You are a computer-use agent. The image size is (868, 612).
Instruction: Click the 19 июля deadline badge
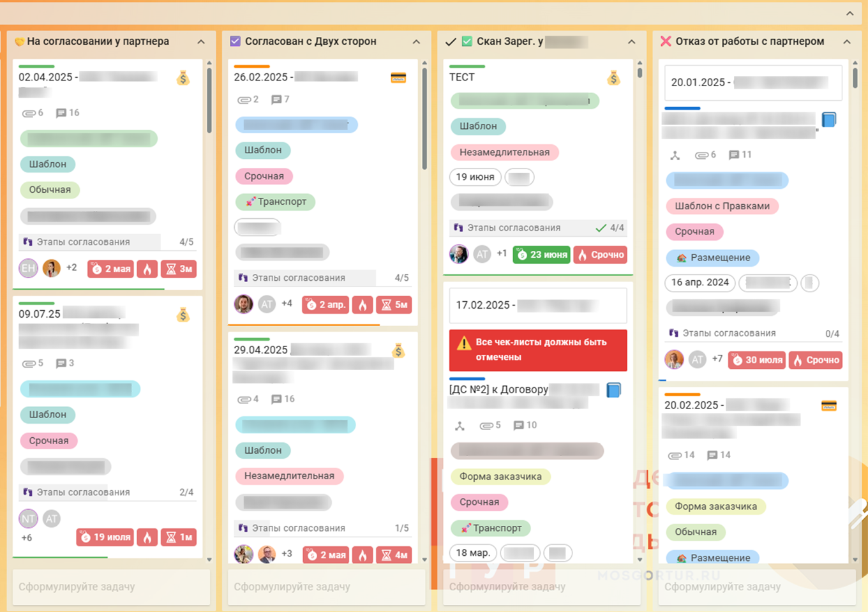(x=105, y=537)
